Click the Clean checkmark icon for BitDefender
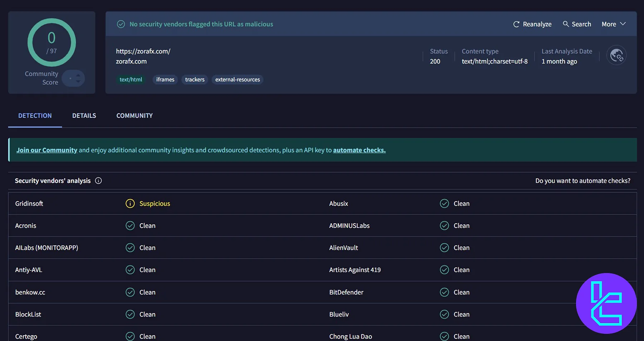Screen dimensions: 644x341 [444, 292]
